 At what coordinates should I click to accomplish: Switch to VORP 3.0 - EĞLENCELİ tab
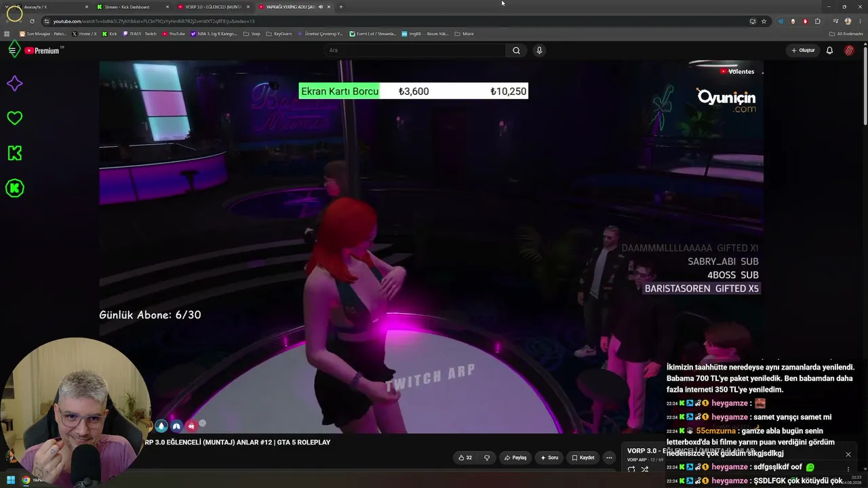212,7
